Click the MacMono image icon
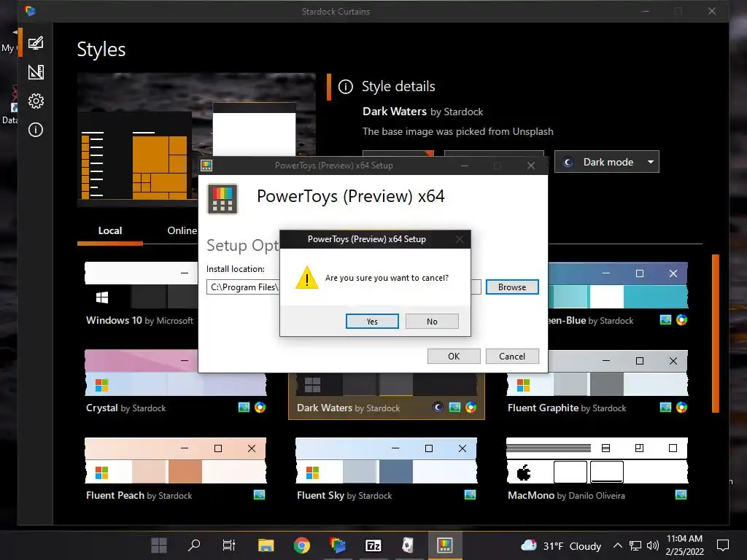747x560 pixels. (x=681, y=495)
